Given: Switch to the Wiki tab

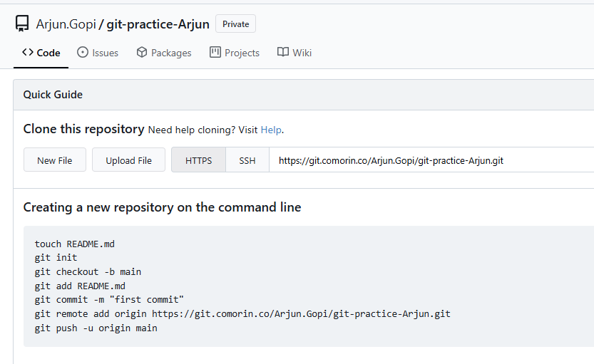Looking at the screenshot, I should point(295,53).
